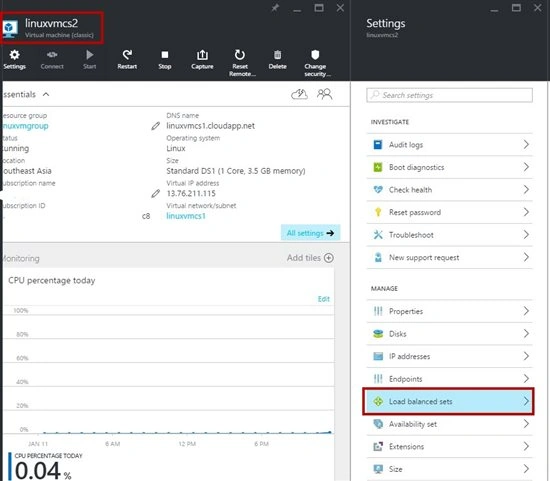Delete the virtual machine

[277, 60]
